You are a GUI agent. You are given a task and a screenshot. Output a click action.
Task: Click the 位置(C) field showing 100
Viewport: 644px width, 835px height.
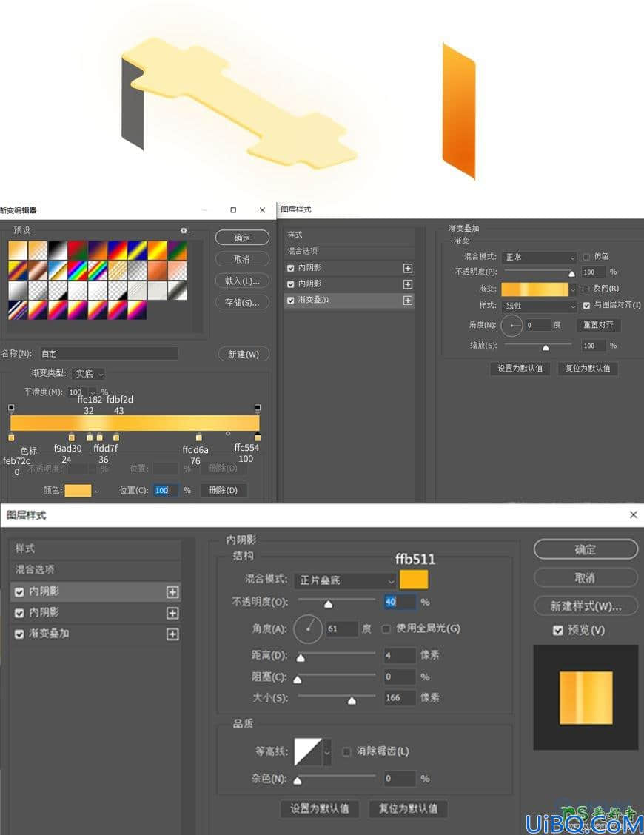pos(166,491)
